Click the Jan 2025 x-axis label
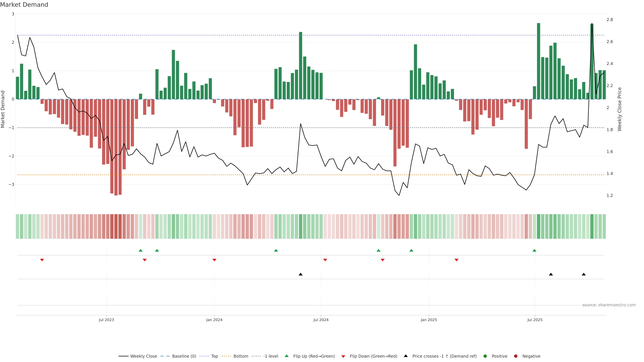 429,320
